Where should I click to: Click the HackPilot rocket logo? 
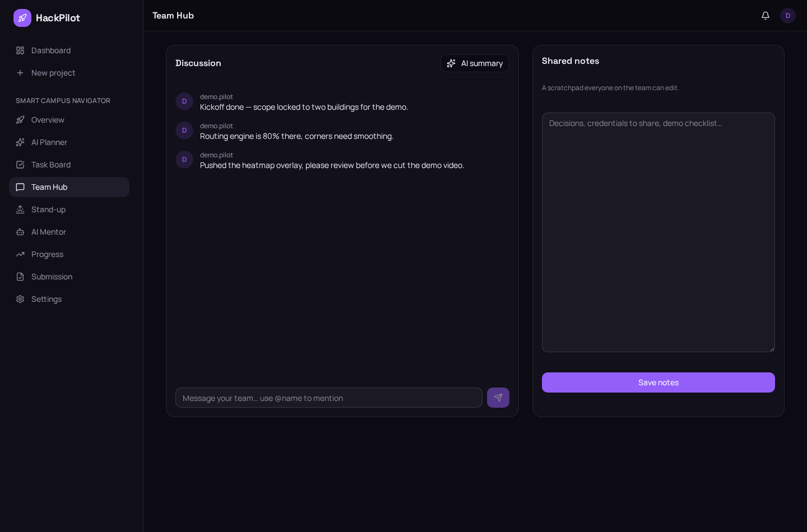click(22, 18)
